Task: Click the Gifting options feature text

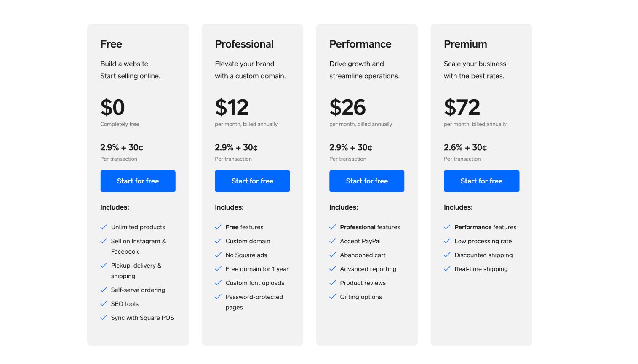Action: (361, 297)
